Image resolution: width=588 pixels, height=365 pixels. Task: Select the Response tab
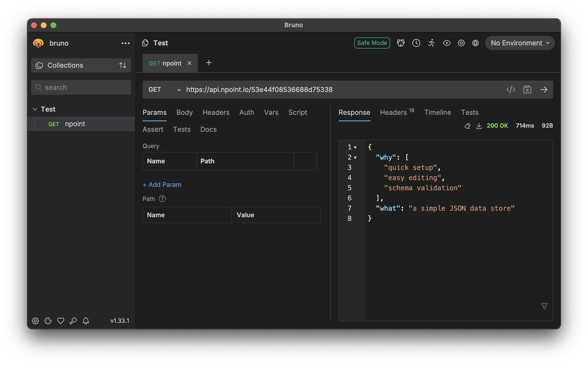pyautogui.click(x=354, y=112)
